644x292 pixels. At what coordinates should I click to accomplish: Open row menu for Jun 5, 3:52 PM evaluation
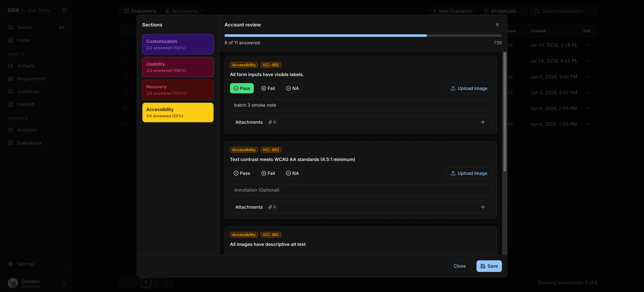click(587, 93)
